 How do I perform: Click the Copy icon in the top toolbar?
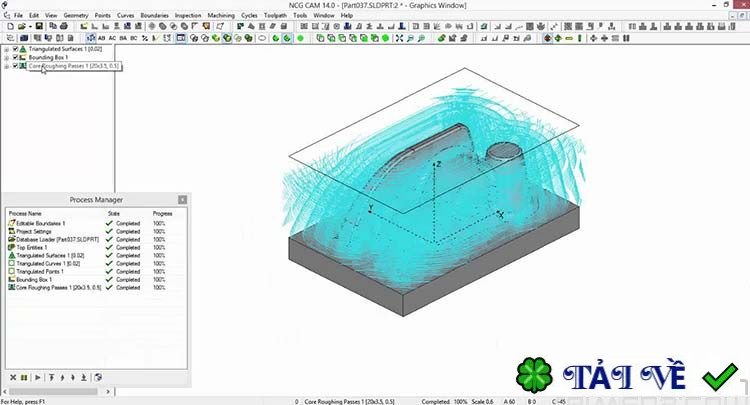pos(53,26)
